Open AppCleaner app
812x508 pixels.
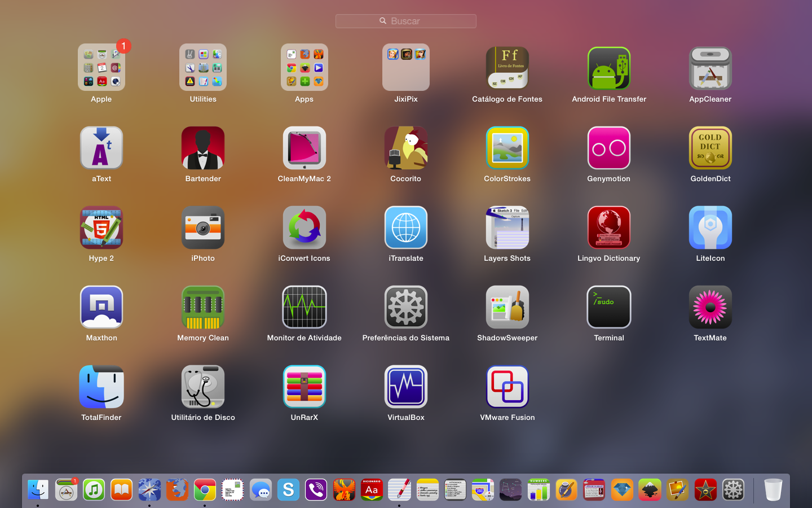710,68
